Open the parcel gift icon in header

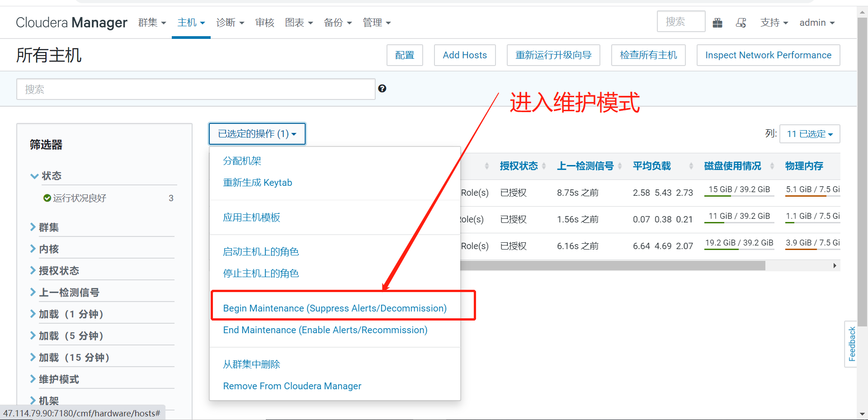[x=717, y=22]
